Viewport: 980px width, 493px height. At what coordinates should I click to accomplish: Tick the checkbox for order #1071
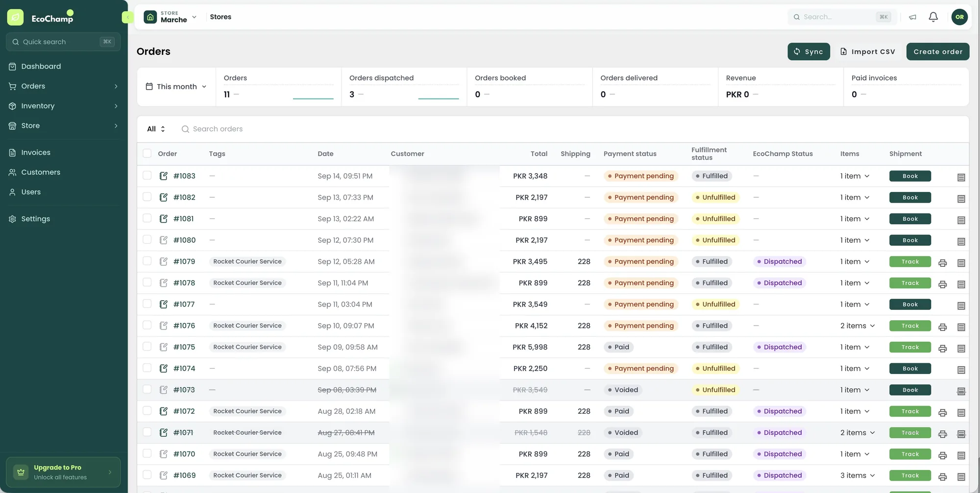point(147,432)
